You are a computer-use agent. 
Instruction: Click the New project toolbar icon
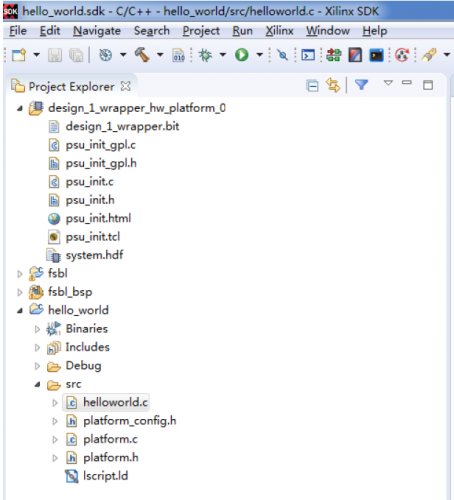(x=19, y=55)
